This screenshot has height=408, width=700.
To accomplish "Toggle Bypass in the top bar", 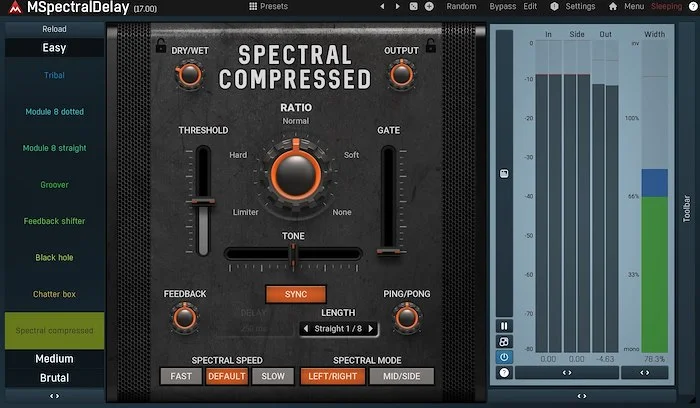I will (503, 6).
